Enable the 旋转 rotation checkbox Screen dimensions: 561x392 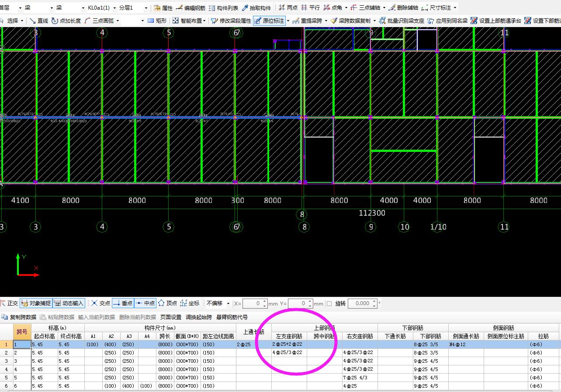329,303
